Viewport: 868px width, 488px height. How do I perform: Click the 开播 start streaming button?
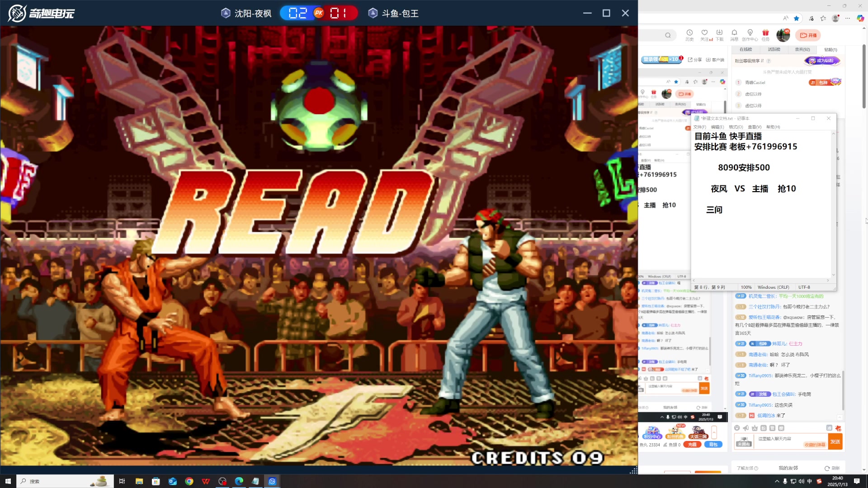click(x=808, y=35)
